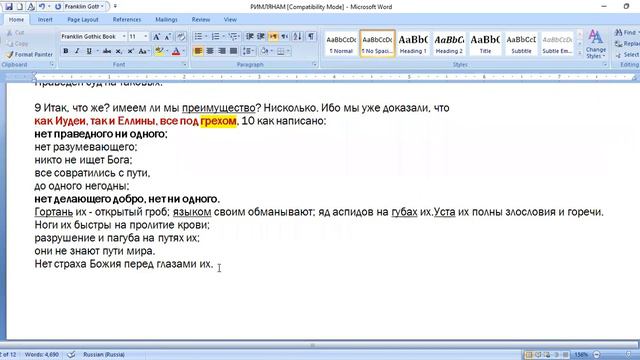The height and width of the screenshot is (360, 640).
Task: Click the Shading paint bucket icon
Action: click(264, 51)
